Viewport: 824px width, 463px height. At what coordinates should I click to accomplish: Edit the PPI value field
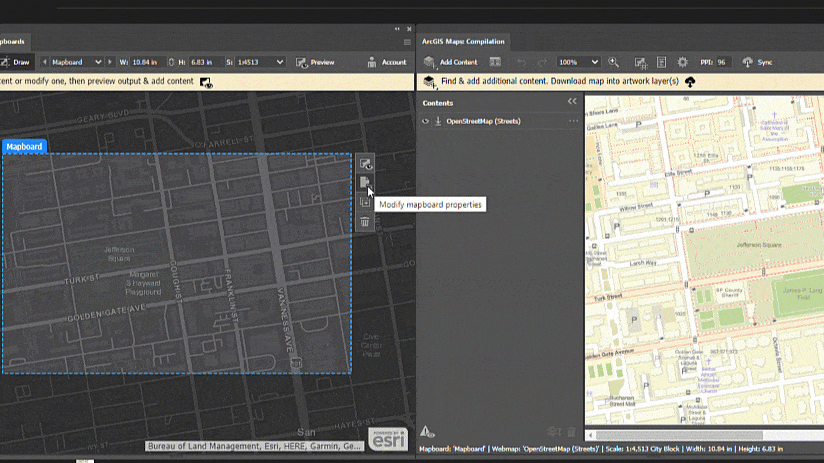[x=725, y=62]
